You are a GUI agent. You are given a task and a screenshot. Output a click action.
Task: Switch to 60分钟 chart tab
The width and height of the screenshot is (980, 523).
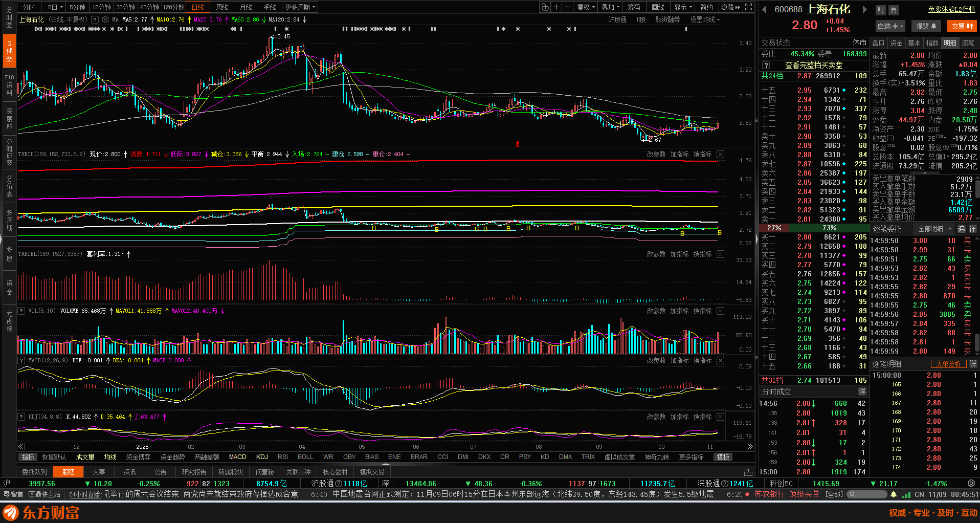point(149,7)
